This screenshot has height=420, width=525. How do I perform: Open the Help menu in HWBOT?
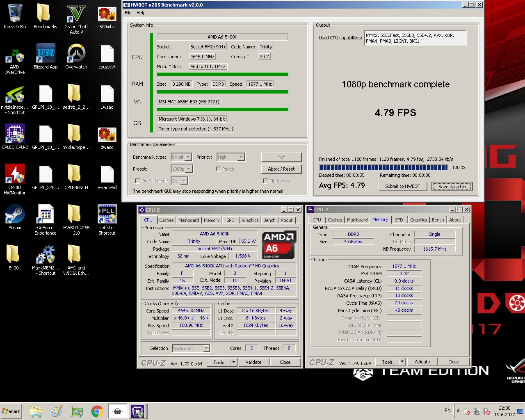tap(141, 13)
